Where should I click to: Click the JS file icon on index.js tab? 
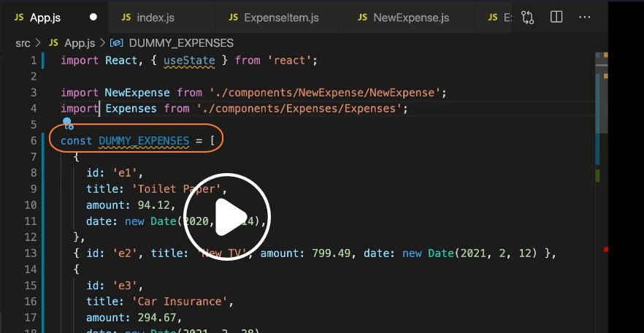click(126, 18)
